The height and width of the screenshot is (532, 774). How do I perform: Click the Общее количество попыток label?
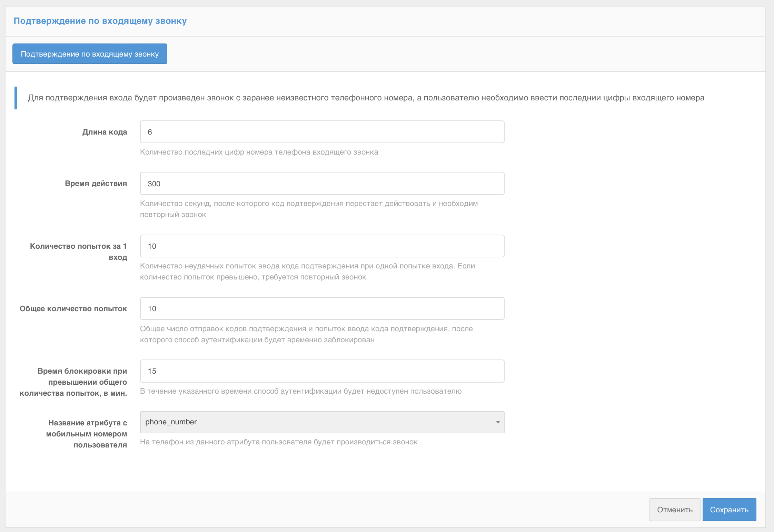73,308
